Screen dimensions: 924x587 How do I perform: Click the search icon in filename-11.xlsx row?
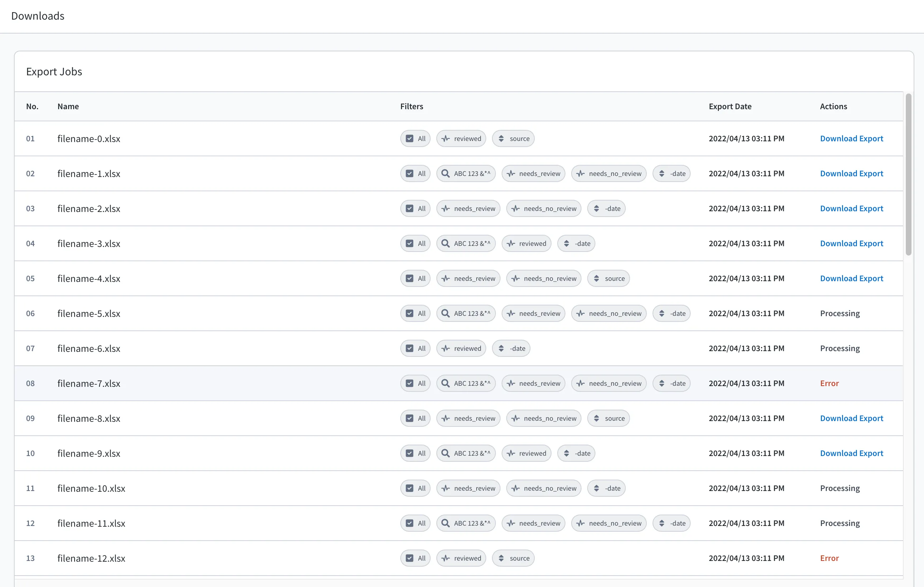click(445, 523)
